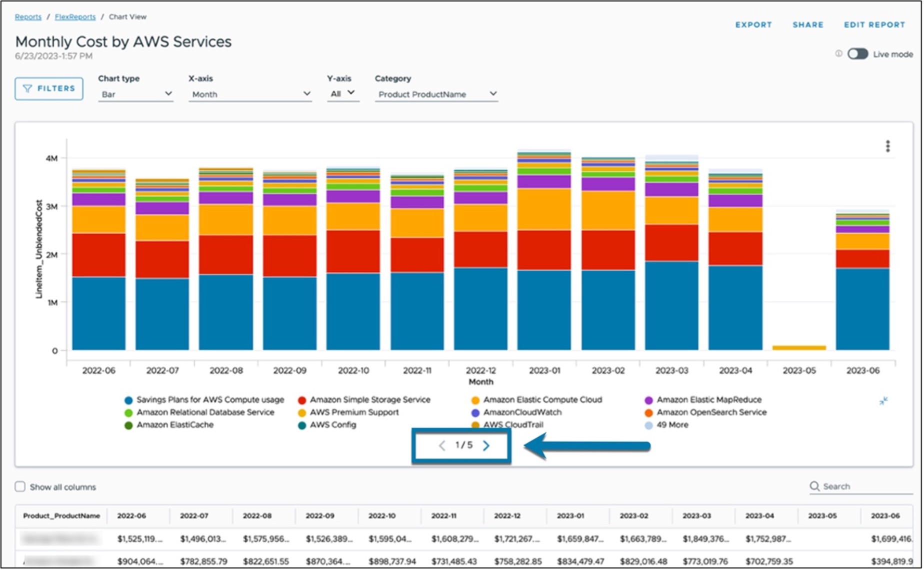The height and width of the screenshot is (570, 924).
Task: Click the Reports breadcrumb link
Action: [28, 17]
